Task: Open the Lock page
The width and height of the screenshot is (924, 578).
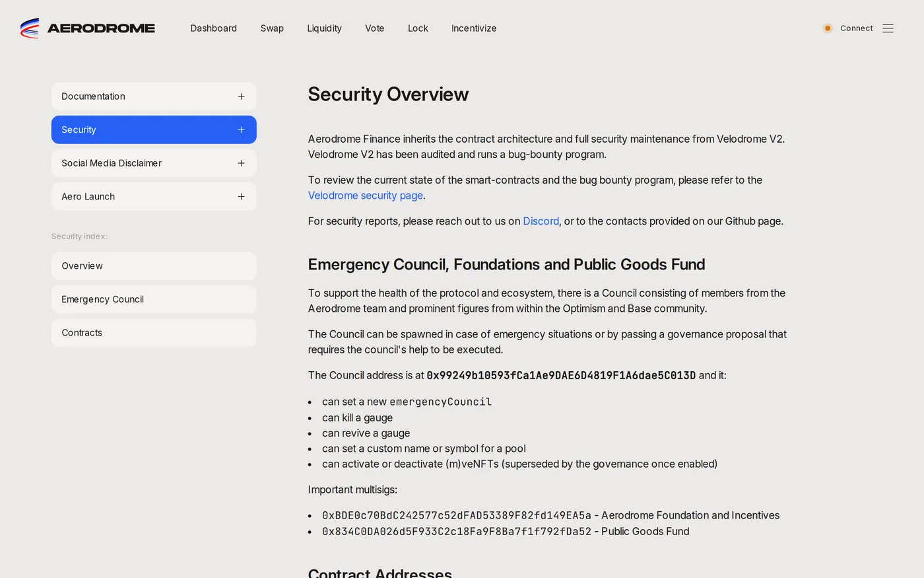Action: [418, 28]
